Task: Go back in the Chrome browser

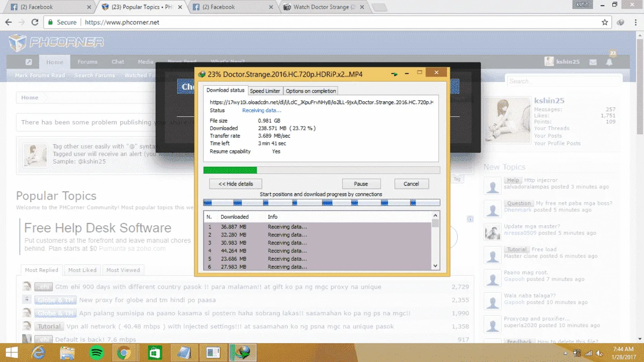Action: 8,23
